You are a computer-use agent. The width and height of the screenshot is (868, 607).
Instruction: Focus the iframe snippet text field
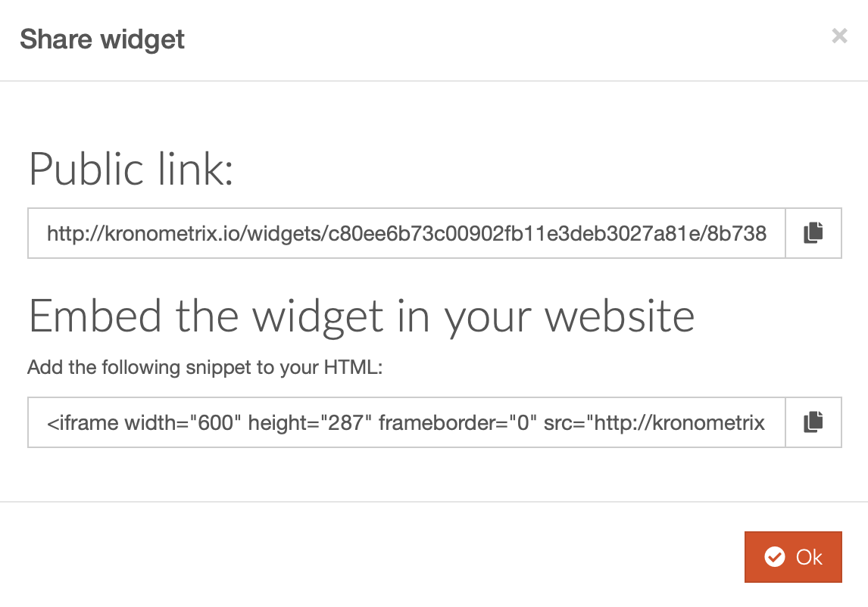[406, 422]
